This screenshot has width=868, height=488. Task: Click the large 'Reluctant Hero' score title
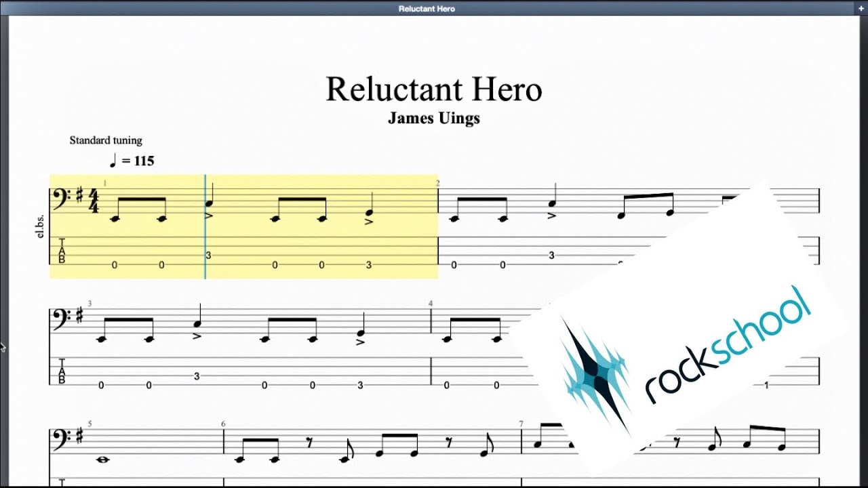434,89
